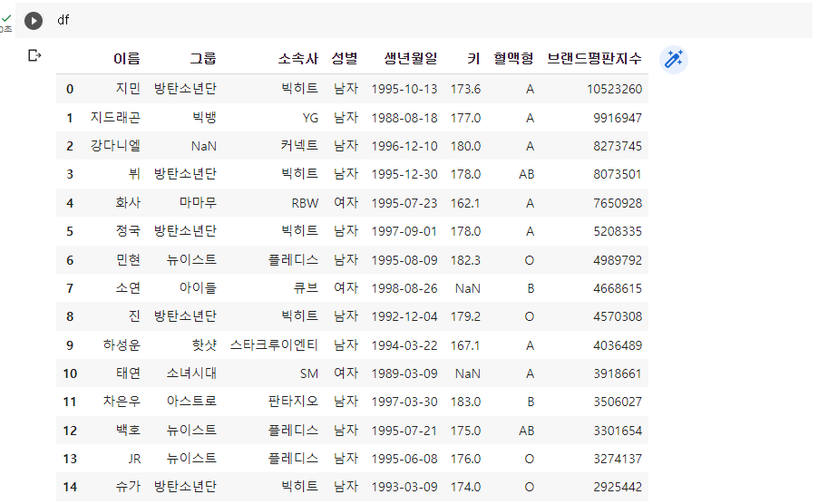Screen dimensions: 818x504
Task: Click the height value 182.3
Action: [465, 260]
